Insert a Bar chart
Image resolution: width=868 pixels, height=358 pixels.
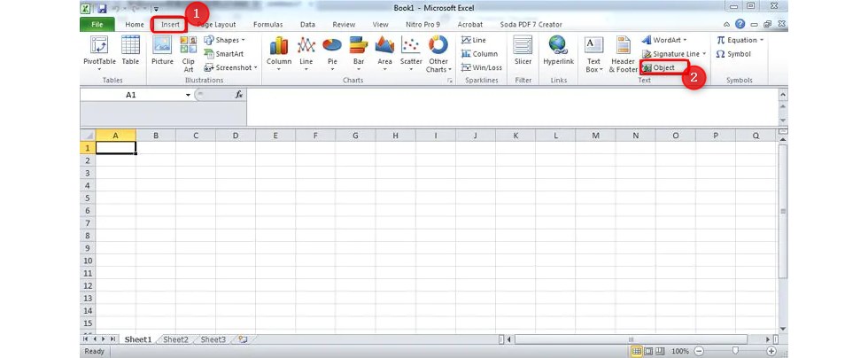tap(359, 53)
